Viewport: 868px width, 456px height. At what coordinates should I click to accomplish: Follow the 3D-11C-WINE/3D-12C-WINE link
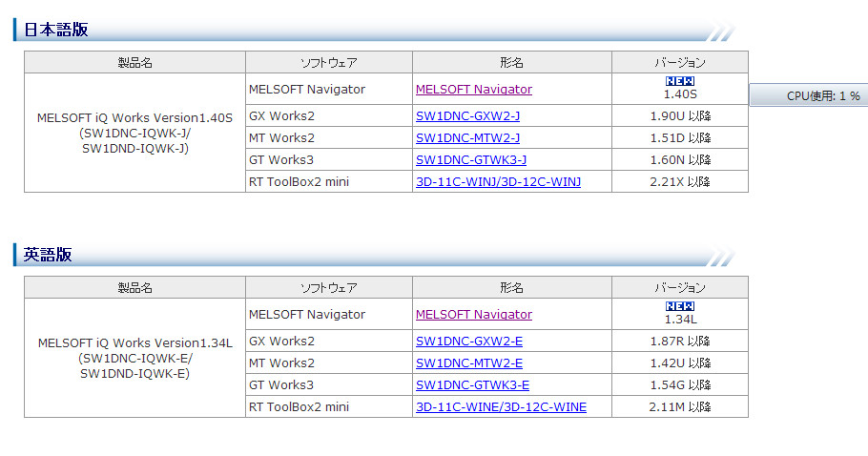pyautogui.click(x=501, y=407)
